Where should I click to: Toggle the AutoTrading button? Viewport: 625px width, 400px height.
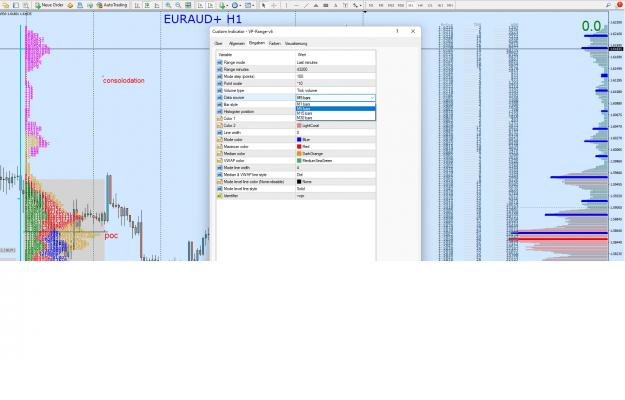tap(112, 5)
